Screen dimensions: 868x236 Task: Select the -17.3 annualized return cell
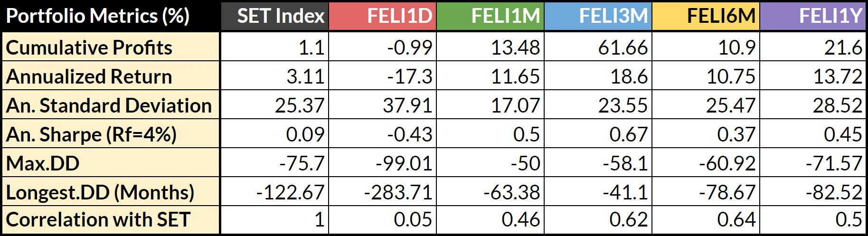click(383, 76)
